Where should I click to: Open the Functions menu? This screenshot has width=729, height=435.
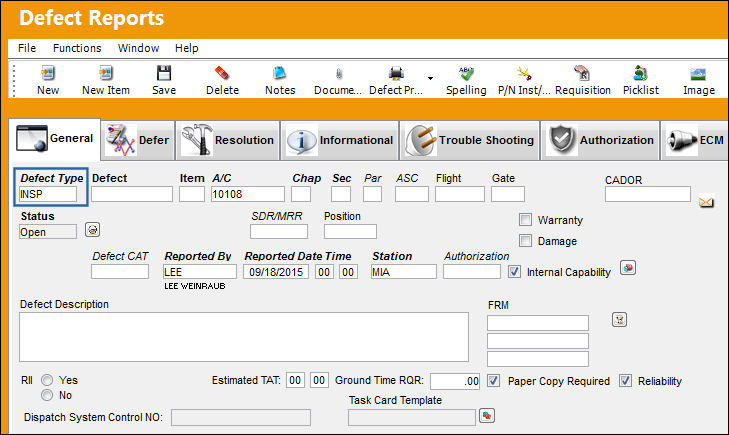pos(77,48)
